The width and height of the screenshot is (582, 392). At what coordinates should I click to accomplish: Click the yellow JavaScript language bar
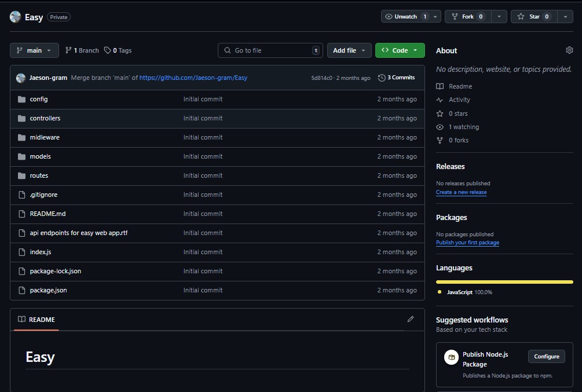tap(504, 282)
